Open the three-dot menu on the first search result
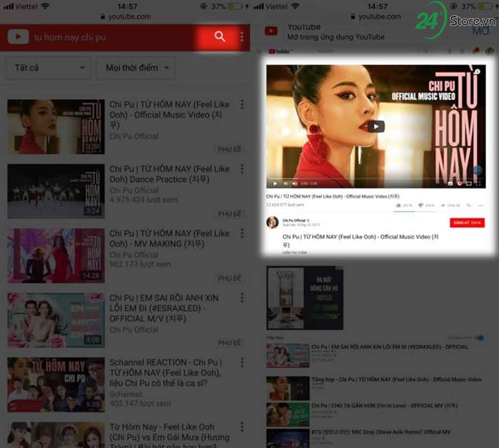Image resolution: width=499 pixels, height=448 pixels. click(x=242, y=104)
